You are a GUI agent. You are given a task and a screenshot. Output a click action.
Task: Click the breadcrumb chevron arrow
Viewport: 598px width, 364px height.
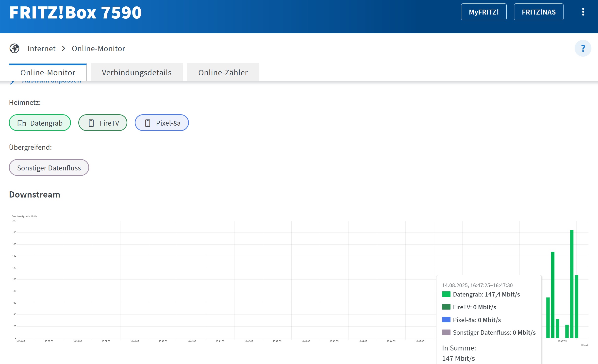click(x=64, y=48)
